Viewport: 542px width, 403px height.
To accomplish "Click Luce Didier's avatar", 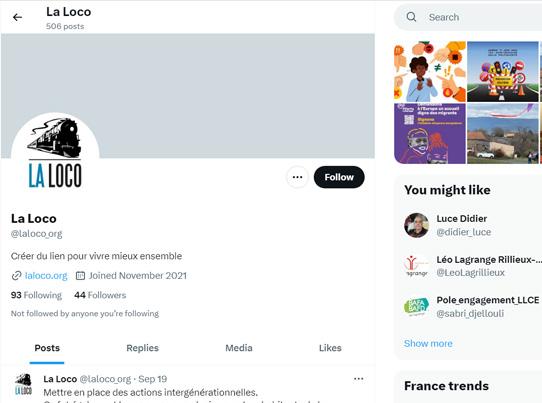I will pyautogui.click(x=417, y=225).
